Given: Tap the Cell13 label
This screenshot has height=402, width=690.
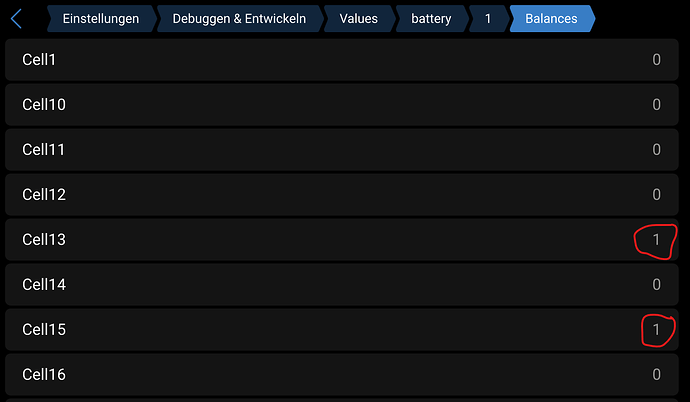Looking at the screenshot, I should (x=44, y=240).
